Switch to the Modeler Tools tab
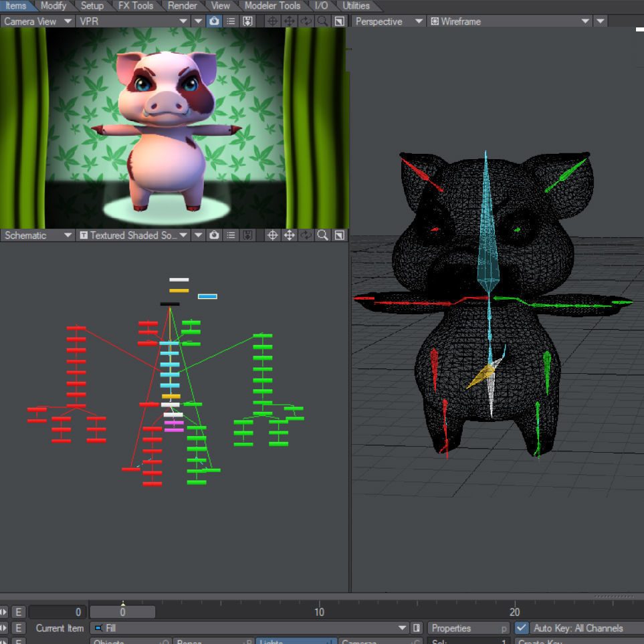The image size is (644, 644). pos(272,6)
